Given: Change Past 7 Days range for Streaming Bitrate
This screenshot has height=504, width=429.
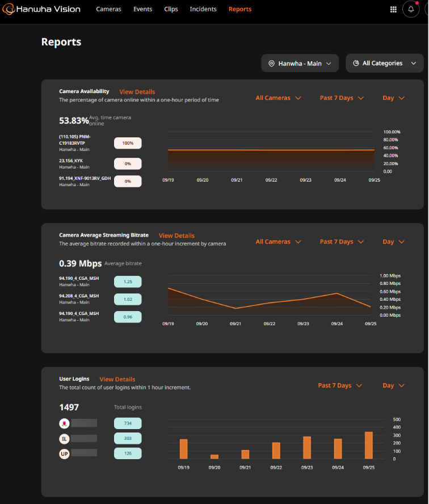Looking at the screenshot, I should [342, 242].
